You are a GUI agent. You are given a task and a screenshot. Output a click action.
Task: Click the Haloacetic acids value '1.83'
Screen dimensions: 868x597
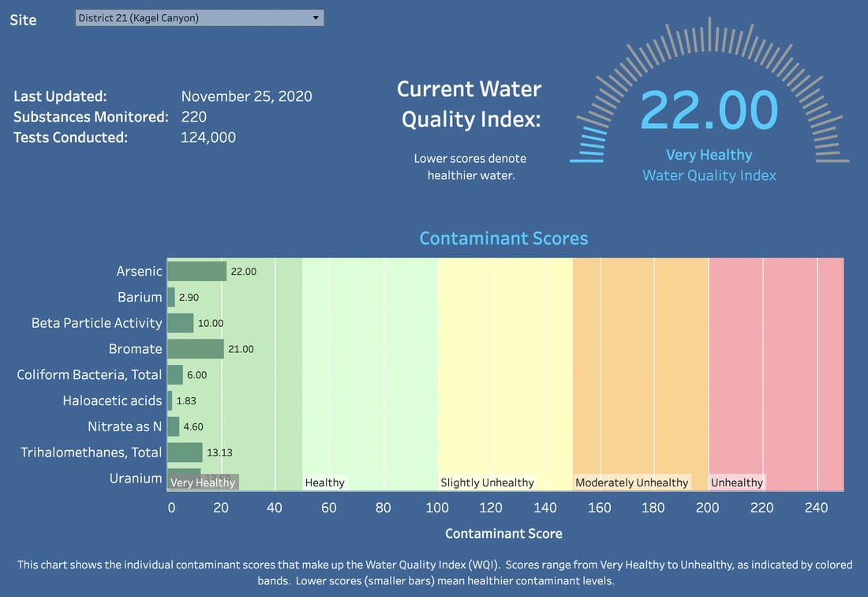click(186, 400)
